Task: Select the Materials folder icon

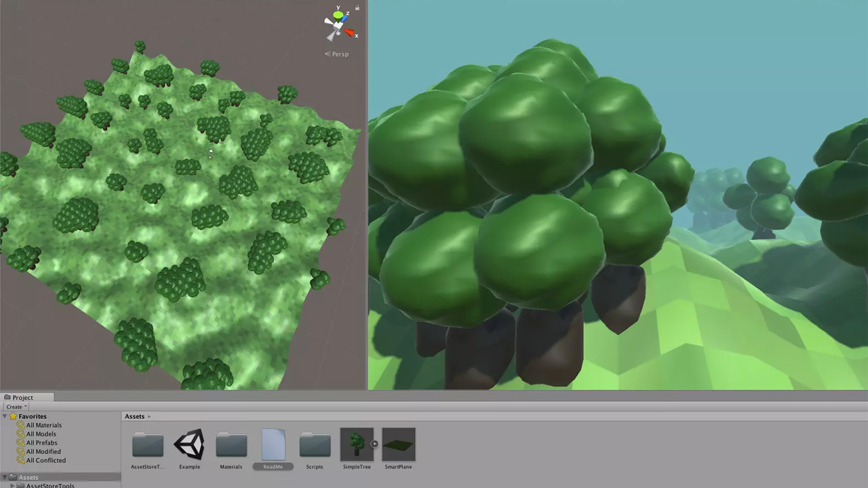Action: coord(231,445)
